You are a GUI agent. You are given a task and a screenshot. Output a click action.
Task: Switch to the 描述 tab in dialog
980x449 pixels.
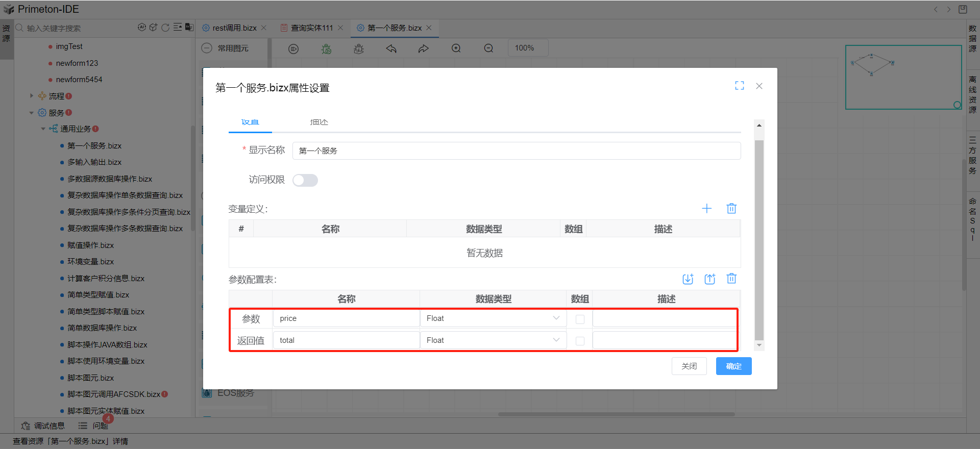[x=319, y=122]
